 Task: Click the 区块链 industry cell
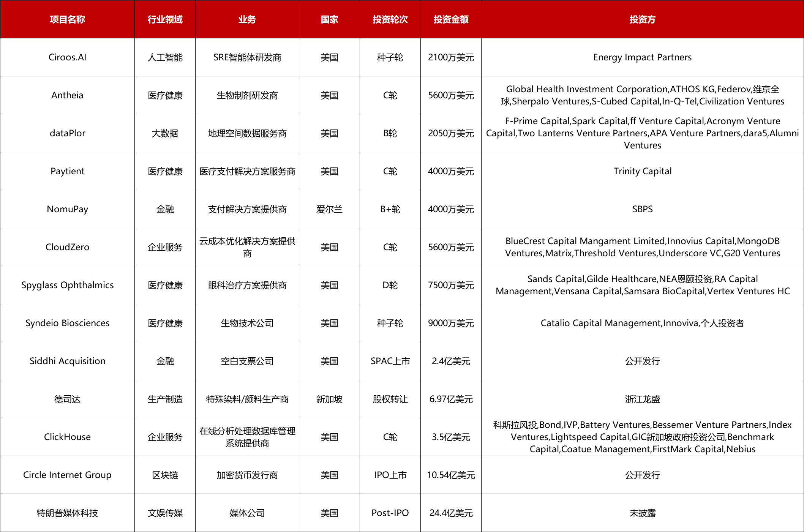[165, 475]
